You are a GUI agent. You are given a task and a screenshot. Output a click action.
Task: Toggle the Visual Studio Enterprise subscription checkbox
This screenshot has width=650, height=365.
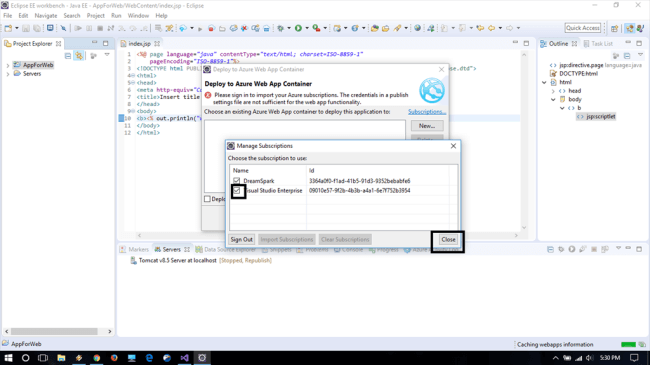(237, 191)
